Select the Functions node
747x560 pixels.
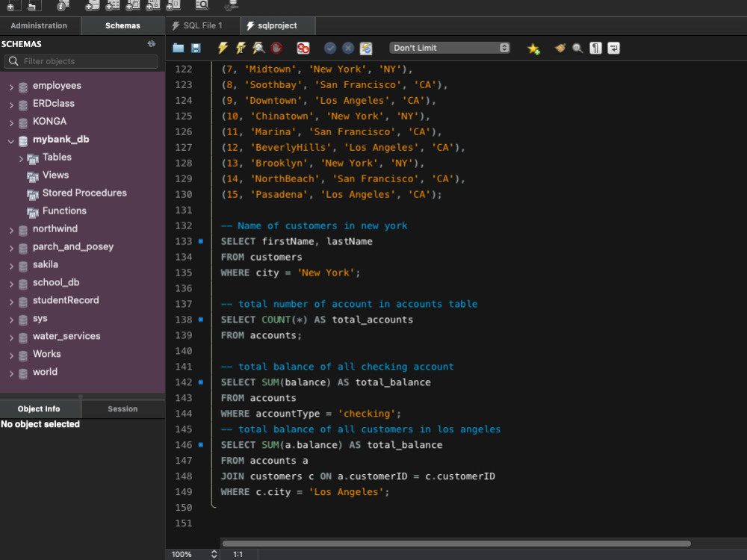64,211
